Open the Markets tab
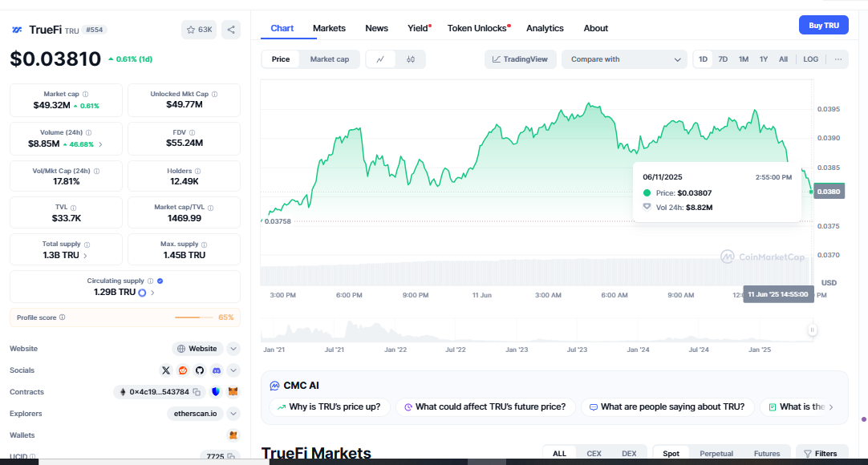 tap(329, 28)
